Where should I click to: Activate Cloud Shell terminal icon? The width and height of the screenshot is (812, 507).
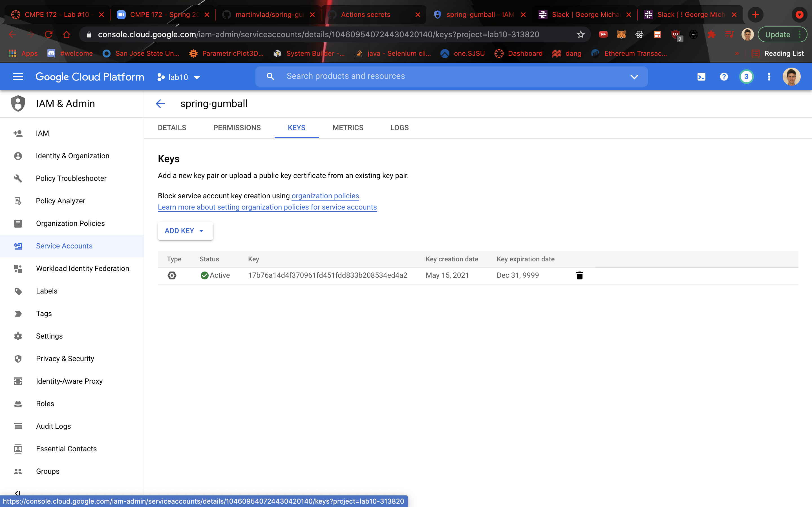pos(701,77)
